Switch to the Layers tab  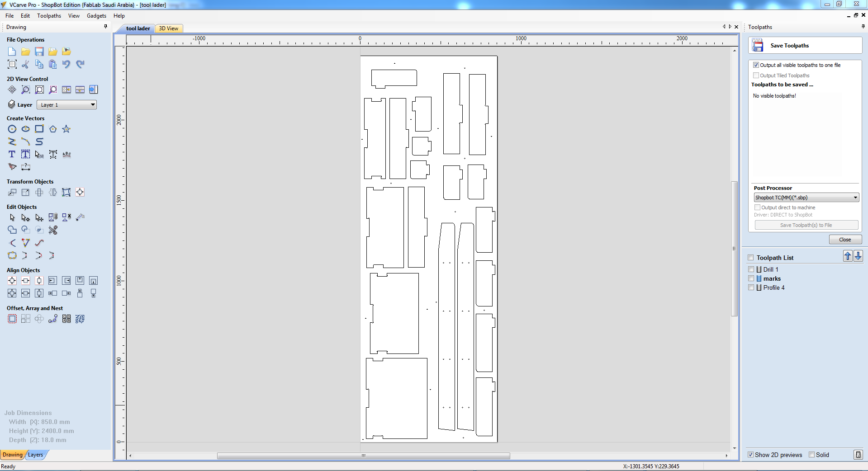pyautogui.click(x=36, y=455)
